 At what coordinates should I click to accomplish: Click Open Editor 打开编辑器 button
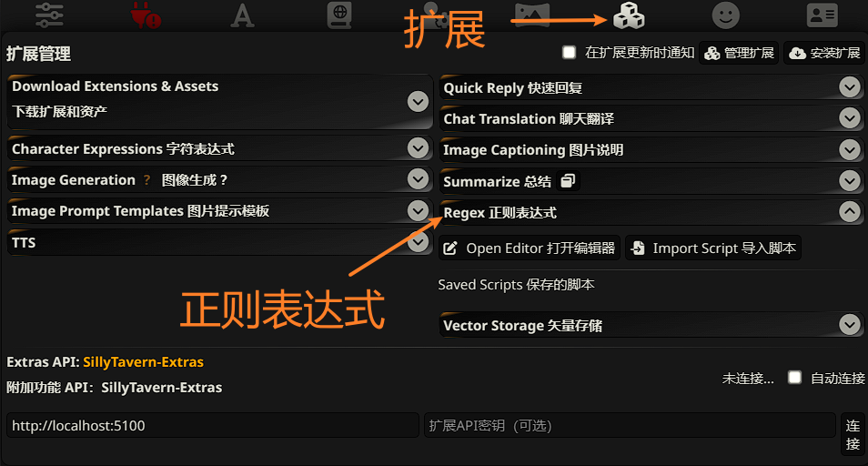pos(530,248)
